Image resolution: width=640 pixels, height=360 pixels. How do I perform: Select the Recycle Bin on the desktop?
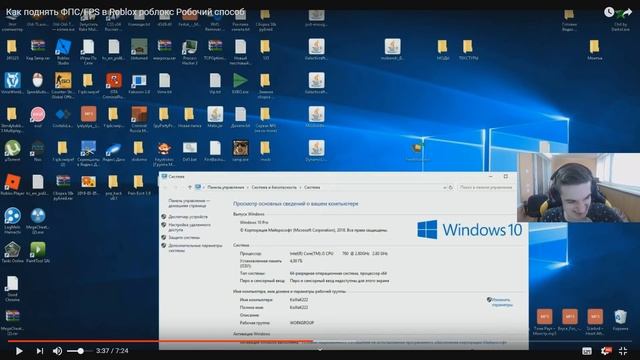[x=620, y=320]
